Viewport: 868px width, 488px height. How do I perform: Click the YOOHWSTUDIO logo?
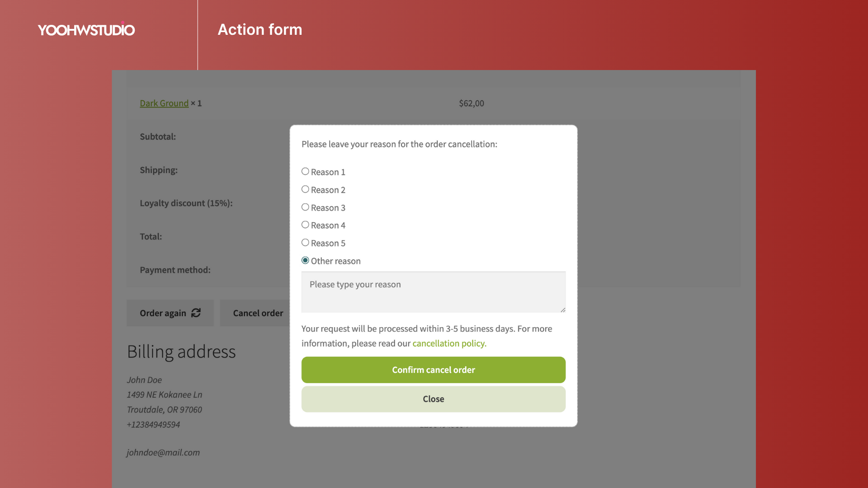click(x=86, y=30)
